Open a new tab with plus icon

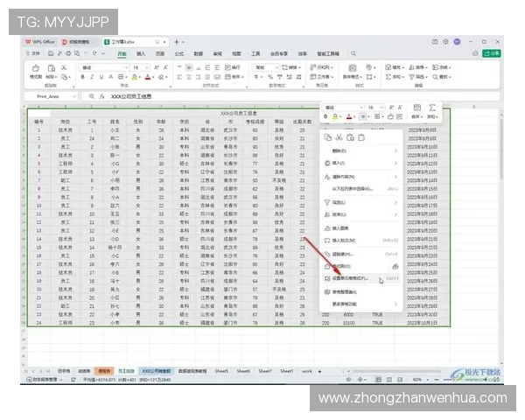point(177,42)
